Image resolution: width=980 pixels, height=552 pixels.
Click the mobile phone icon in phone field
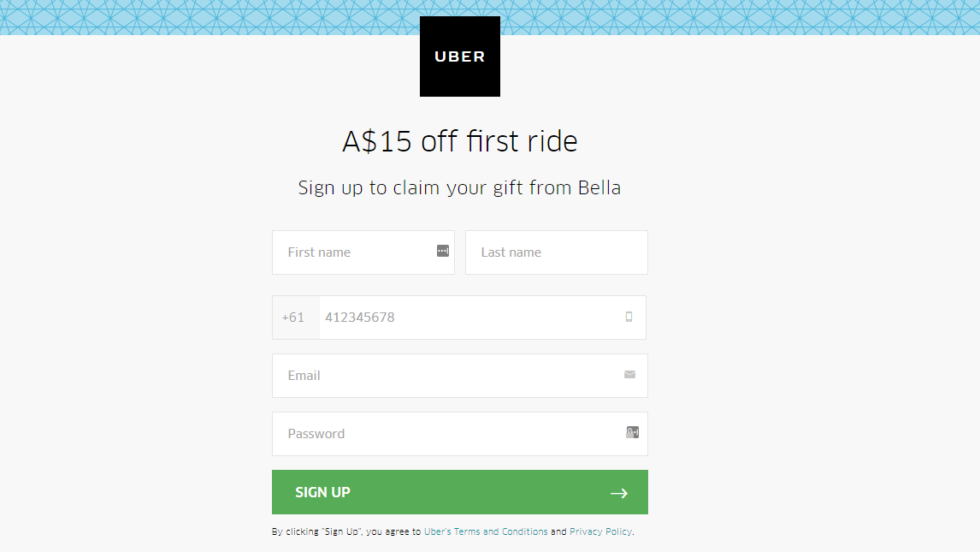point(629,317)
